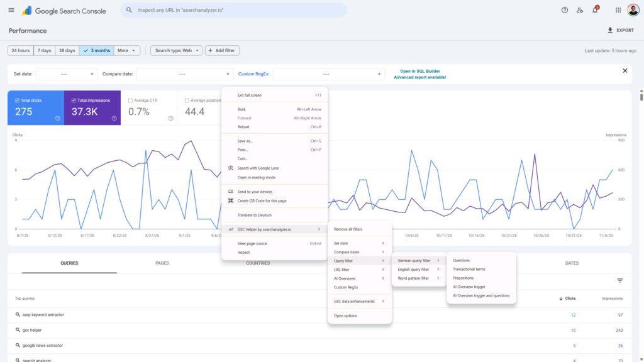
Task: Open the SQL Builder link
Action: coord(419,72)
